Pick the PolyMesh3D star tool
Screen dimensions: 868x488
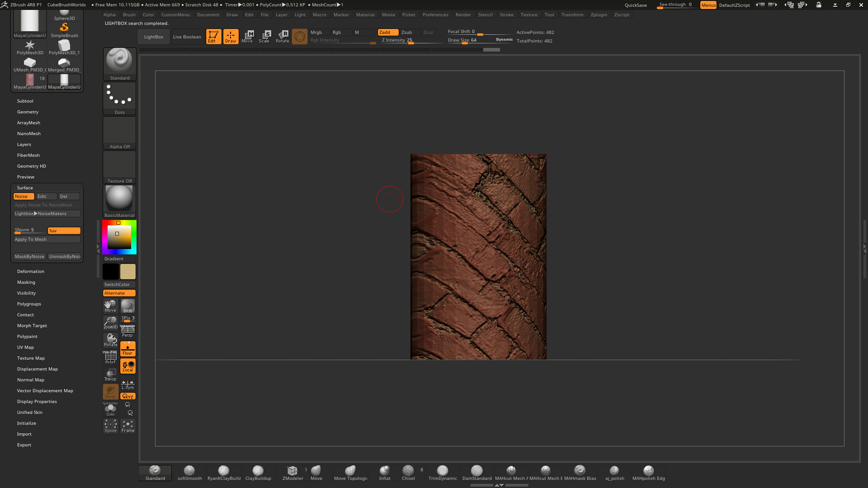[30, 47]
